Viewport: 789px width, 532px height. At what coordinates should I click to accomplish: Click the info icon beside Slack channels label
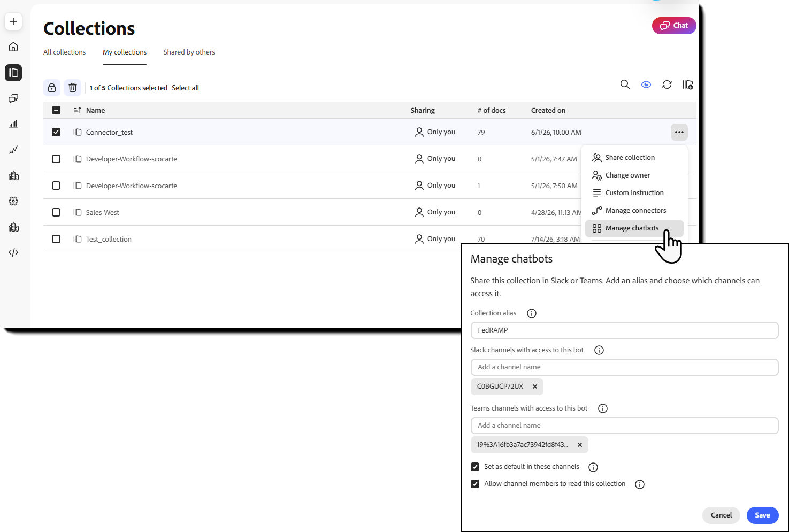[599, 350]
